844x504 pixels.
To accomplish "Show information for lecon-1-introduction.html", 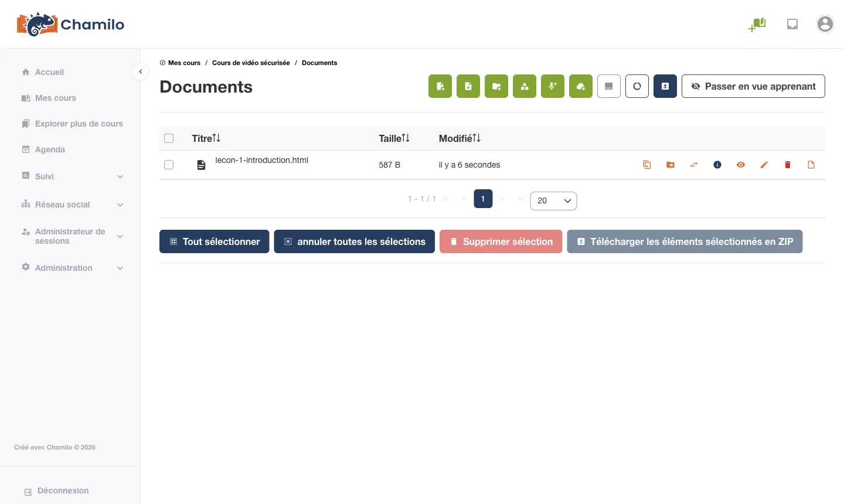I will click(717, 165).
